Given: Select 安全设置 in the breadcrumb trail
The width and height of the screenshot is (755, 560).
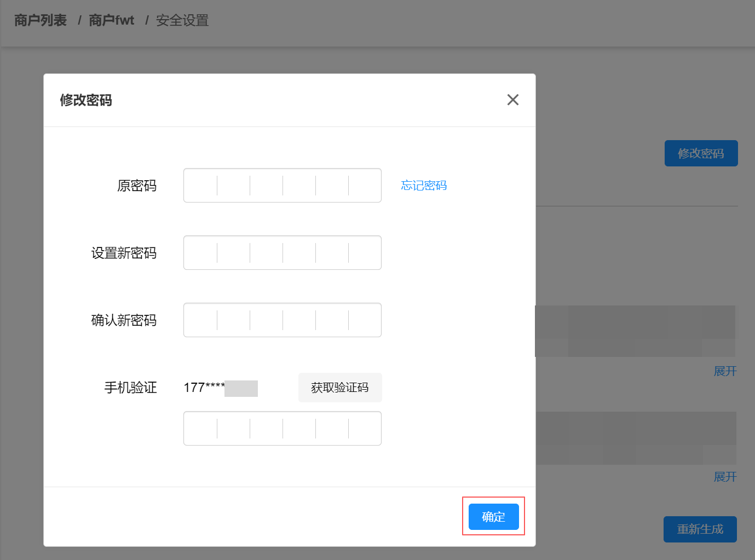Looking at the screenshot, I should (x=182, y=21).
